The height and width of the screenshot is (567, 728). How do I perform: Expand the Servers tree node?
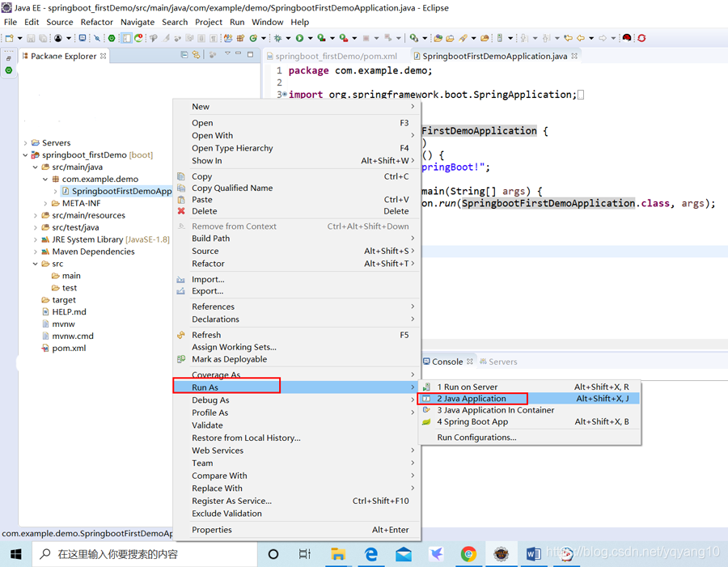[26, 142]
